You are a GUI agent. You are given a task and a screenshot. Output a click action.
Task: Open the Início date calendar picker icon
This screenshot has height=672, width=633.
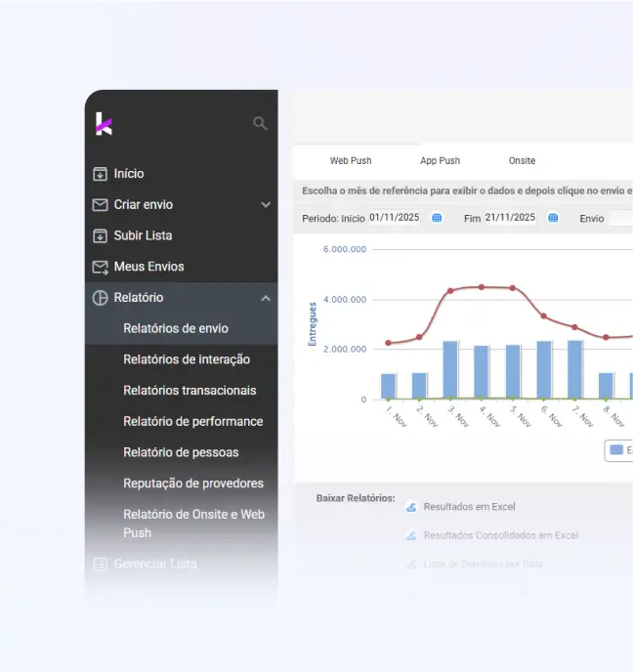[437, 218]
